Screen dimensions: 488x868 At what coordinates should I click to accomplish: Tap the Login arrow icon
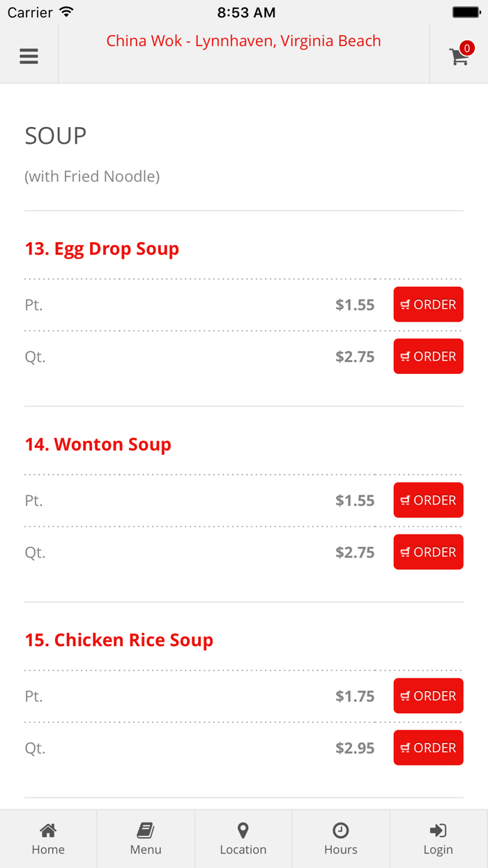[438, 830]
